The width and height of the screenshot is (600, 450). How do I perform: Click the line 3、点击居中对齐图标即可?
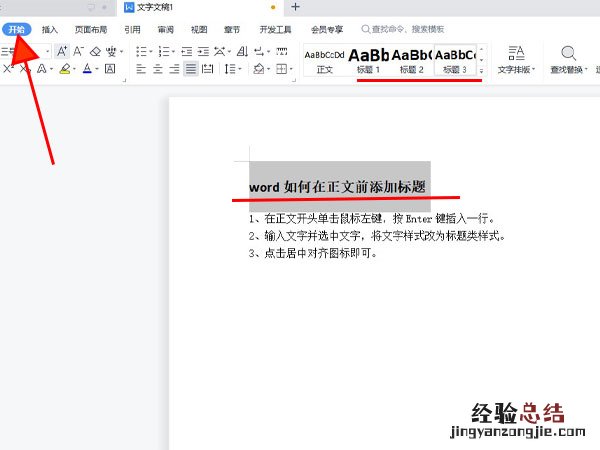pyautogui.click(x=313, y=253)
